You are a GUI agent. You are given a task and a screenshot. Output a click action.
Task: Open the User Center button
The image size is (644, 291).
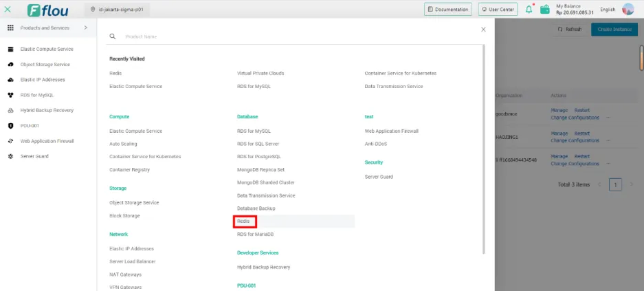click(x=498, y=9)
